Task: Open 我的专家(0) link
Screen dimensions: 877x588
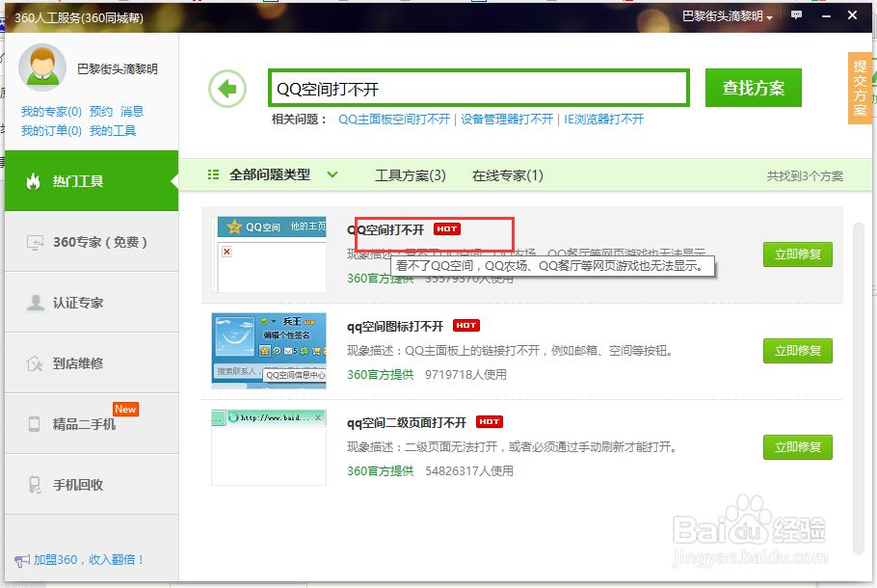Action: click(x=51, y=111)
